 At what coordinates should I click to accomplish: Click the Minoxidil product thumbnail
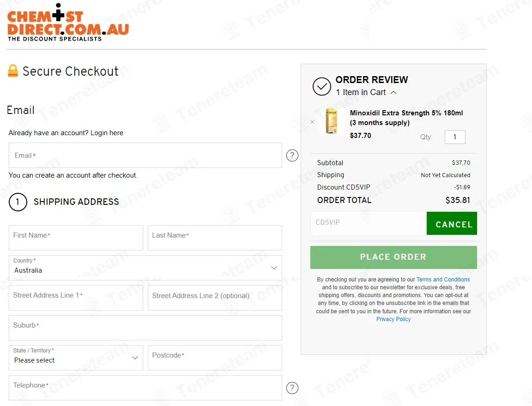pos(331,121)
